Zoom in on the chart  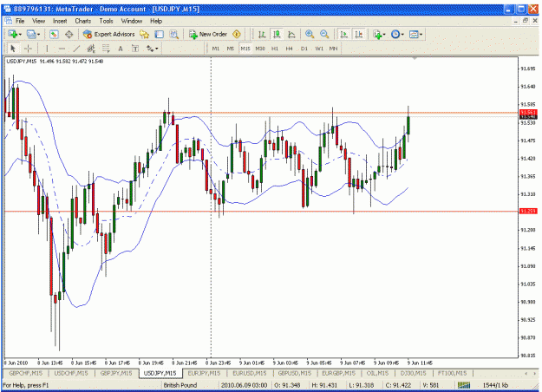[x=310, y=34]
